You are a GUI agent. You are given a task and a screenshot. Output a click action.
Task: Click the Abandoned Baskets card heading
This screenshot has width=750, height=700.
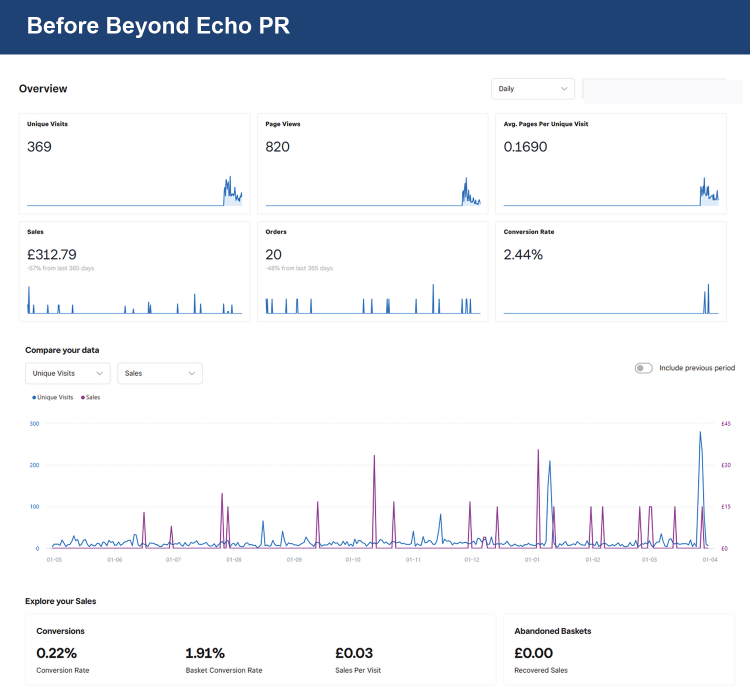click(552, 631)
